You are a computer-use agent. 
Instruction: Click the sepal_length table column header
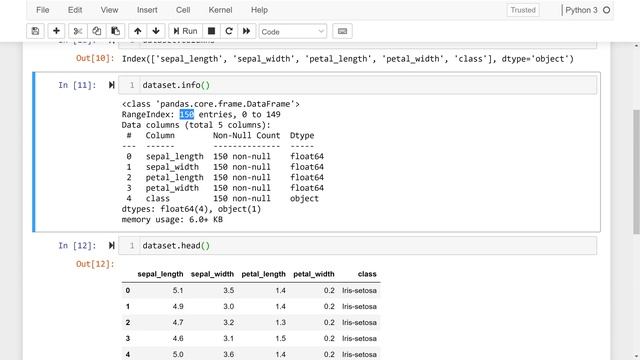[x=160, y=274]
